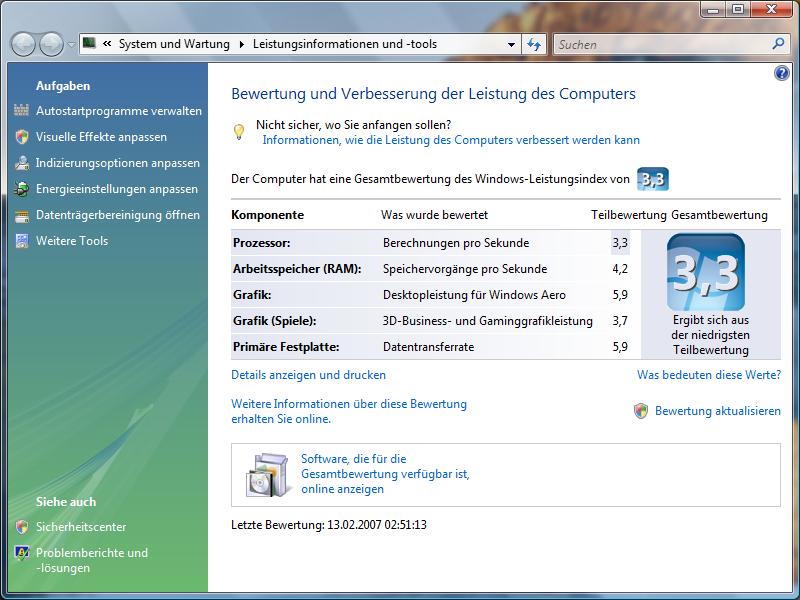The height and width of the screenshot is (600, 800).
Task: Click the Weitere Tools icon
Action: 21,241
